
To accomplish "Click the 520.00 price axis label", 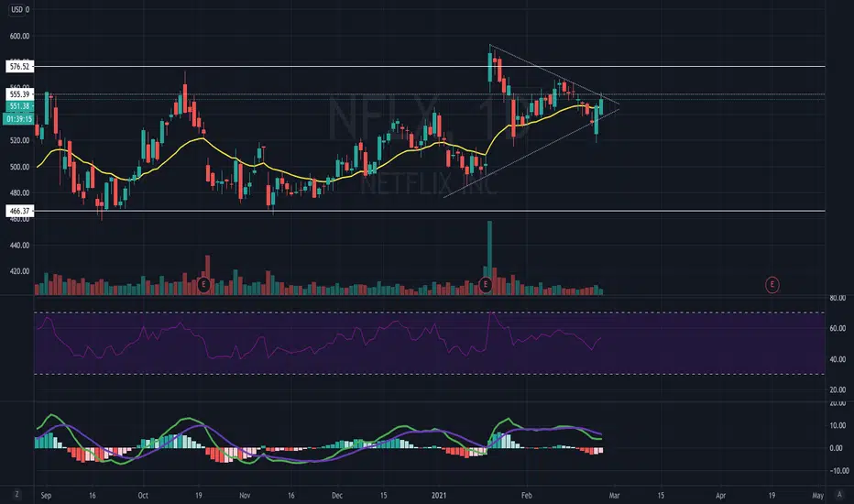I will [x=19, y=140].
